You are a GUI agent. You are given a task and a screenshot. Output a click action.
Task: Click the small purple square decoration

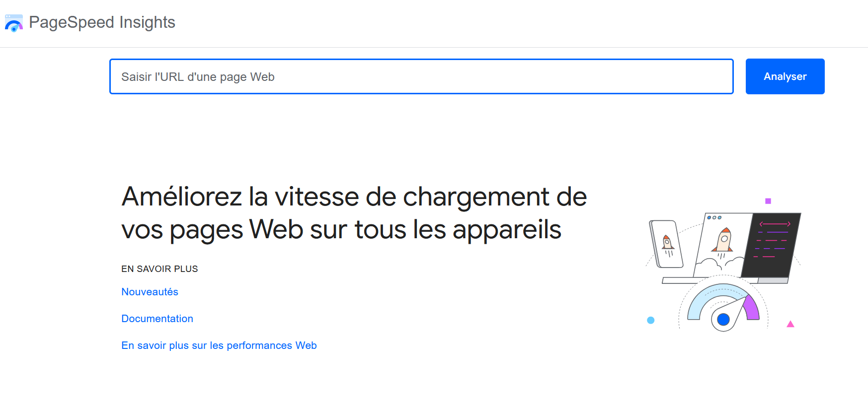click(768, 201)
